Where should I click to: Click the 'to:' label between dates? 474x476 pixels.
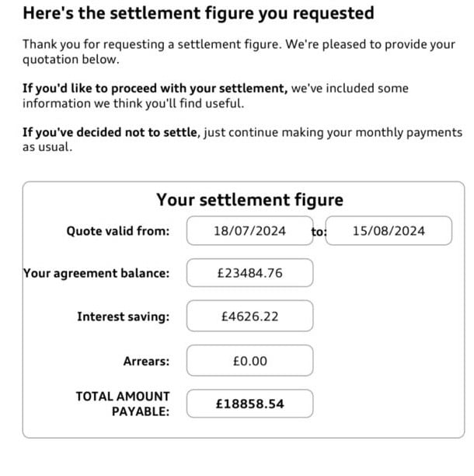pyautogui.click(x=319, y=232)
